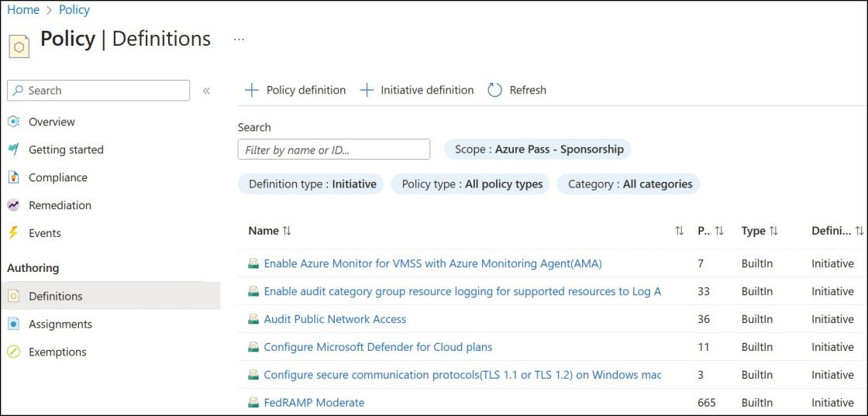868x416 pixels.
Task: Open the Category: All categories filter
Action: [629, 184]
